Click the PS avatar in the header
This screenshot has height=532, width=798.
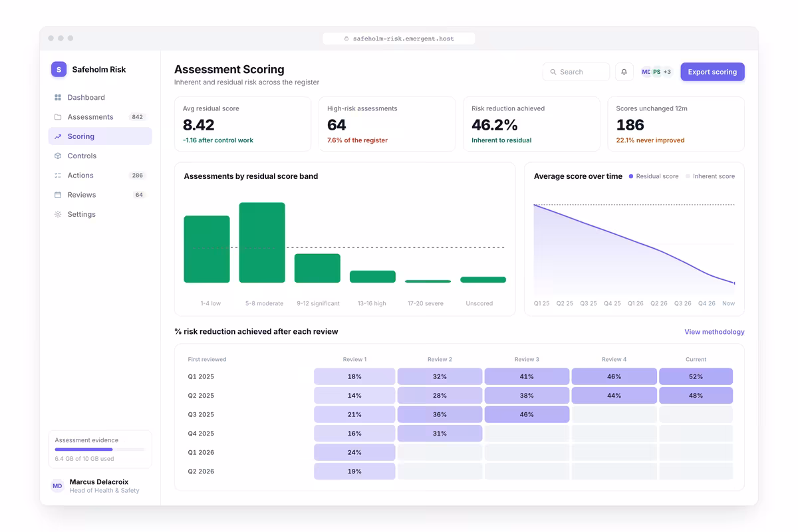[656, 72]
